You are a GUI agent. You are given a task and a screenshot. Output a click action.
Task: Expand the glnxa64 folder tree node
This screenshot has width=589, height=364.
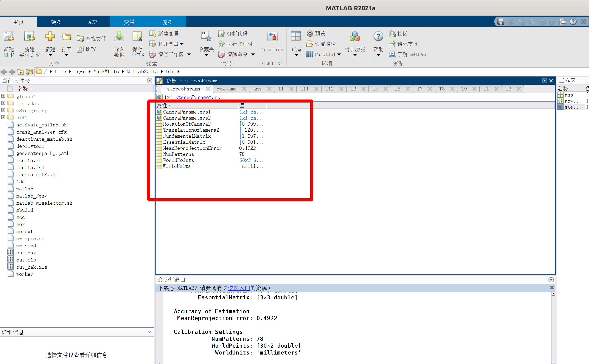(x=3, y=96)
